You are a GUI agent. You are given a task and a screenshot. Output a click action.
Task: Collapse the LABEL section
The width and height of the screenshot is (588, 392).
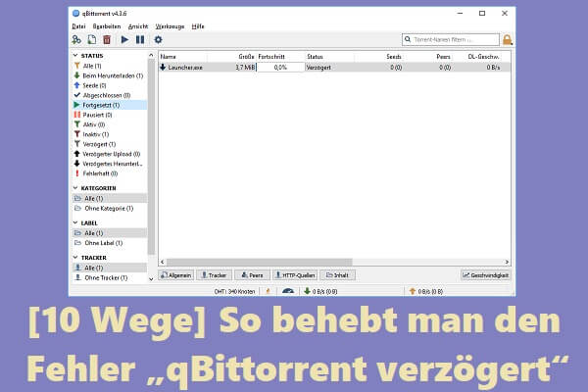[75, 222]
